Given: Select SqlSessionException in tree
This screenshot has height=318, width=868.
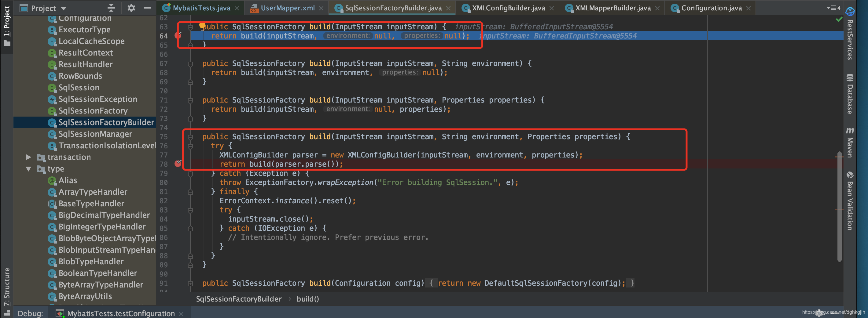Looking at the screenshot, I should pos(98,99).
